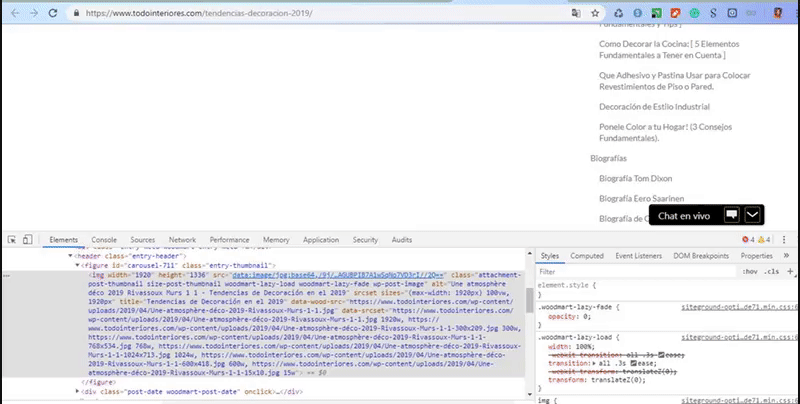Screen dimensions: 800x404
Task: Open the Biografía Tom Dixon link
Action: [635, 179]
